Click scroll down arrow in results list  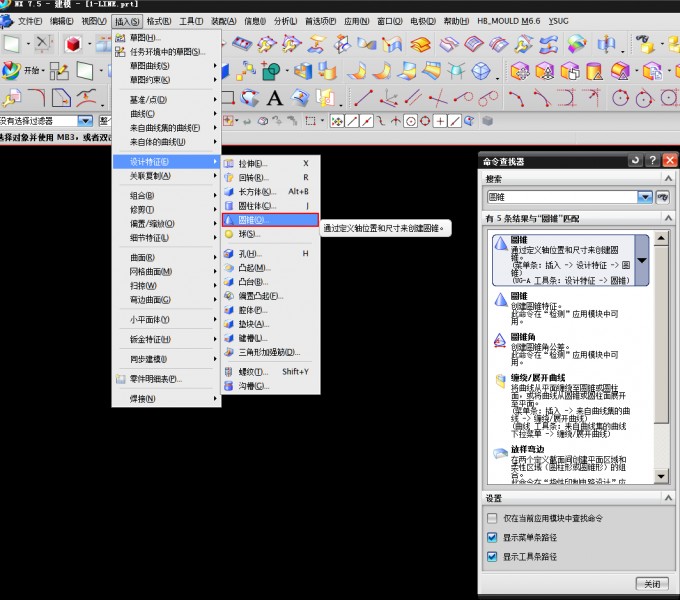661,476
